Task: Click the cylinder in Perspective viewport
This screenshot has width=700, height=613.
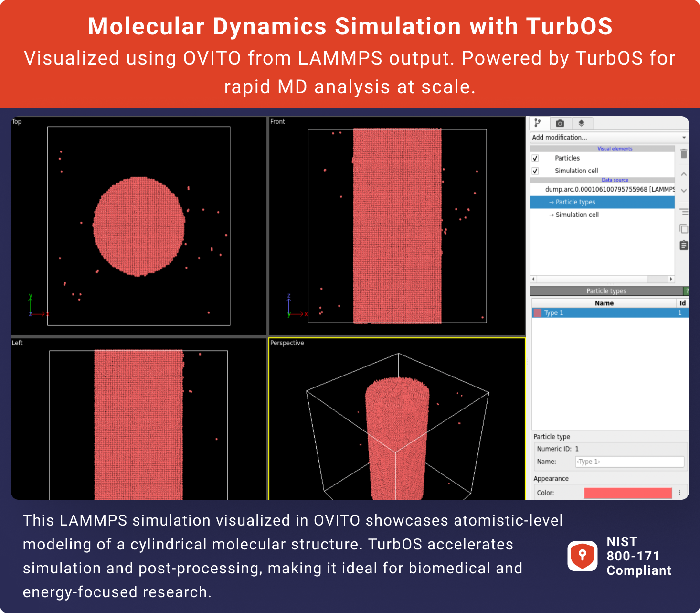Action: [x=397, y=439]
